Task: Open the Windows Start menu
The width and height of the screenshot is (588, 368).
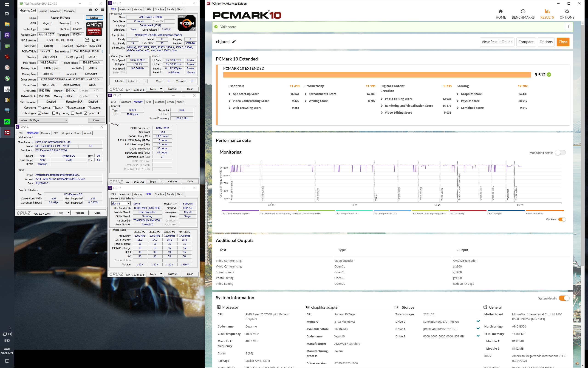Action: 7,5
